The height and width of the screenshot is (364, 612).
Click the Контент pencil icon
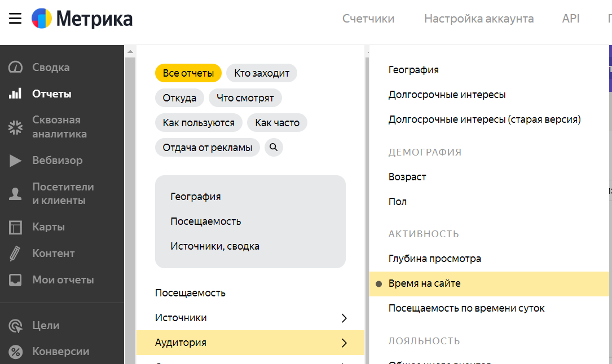15,254
